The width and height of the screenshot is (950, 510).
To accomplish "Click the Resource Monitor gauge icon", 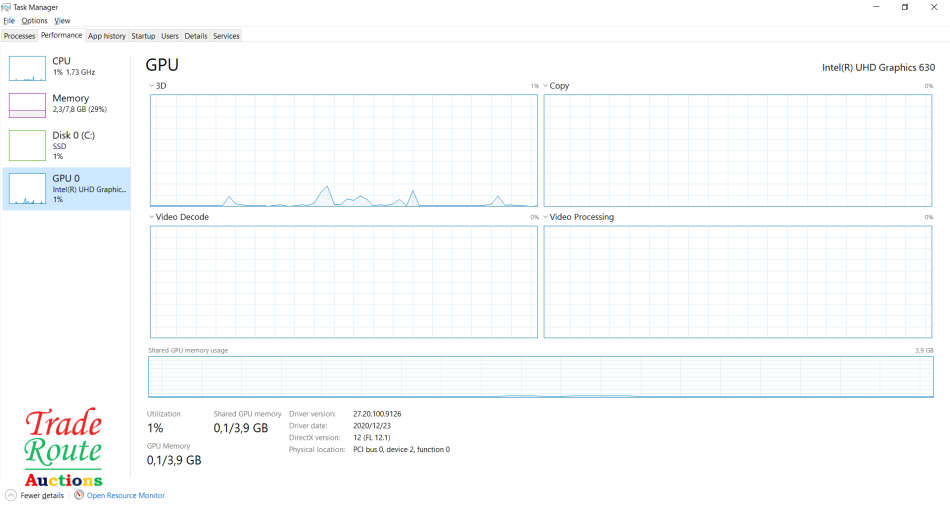I will click(x=79, y=495).
